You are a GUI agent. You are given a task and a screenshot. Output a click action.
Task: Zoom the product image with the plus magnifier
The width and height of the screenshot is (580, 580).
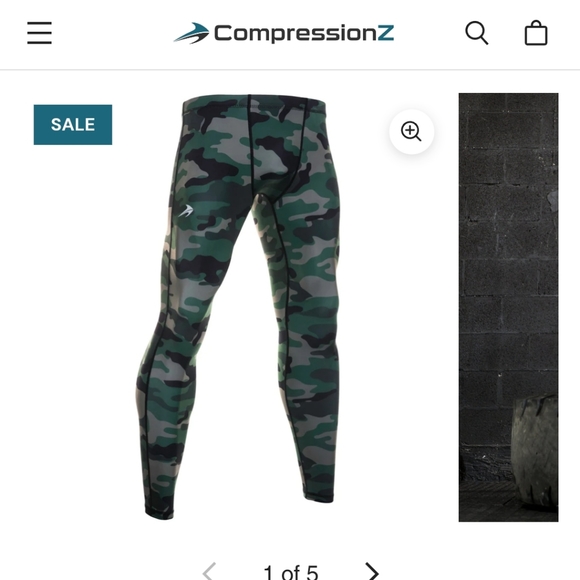[411, 131]
